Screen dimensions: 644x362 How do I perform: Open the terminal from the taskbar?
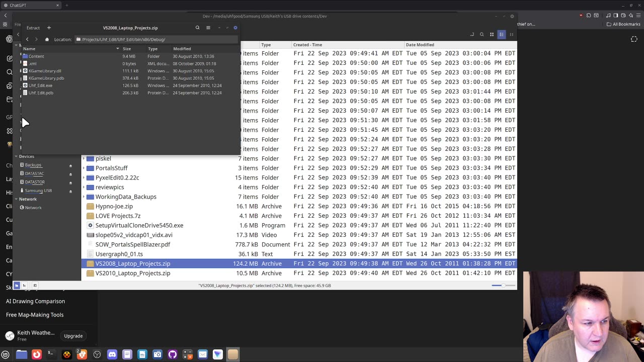point(51,354)
